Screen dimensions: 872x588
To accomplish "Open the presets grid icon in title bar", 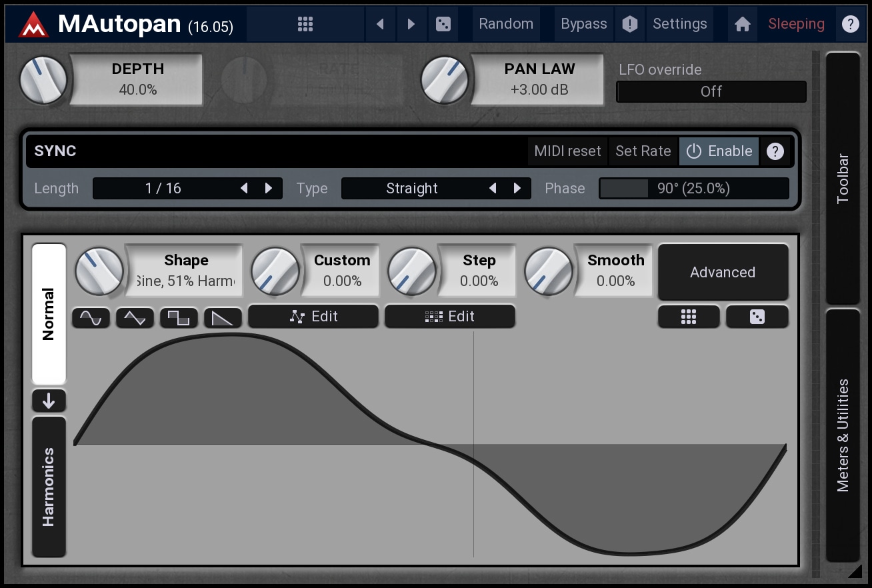I will tap(305, 24).
